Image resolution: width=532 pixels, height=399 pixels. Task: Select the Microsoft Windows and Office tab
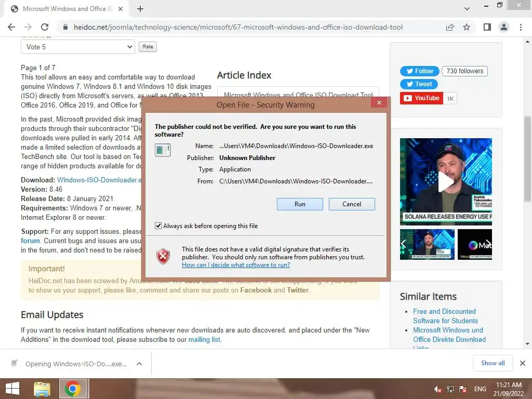[66, 9]
